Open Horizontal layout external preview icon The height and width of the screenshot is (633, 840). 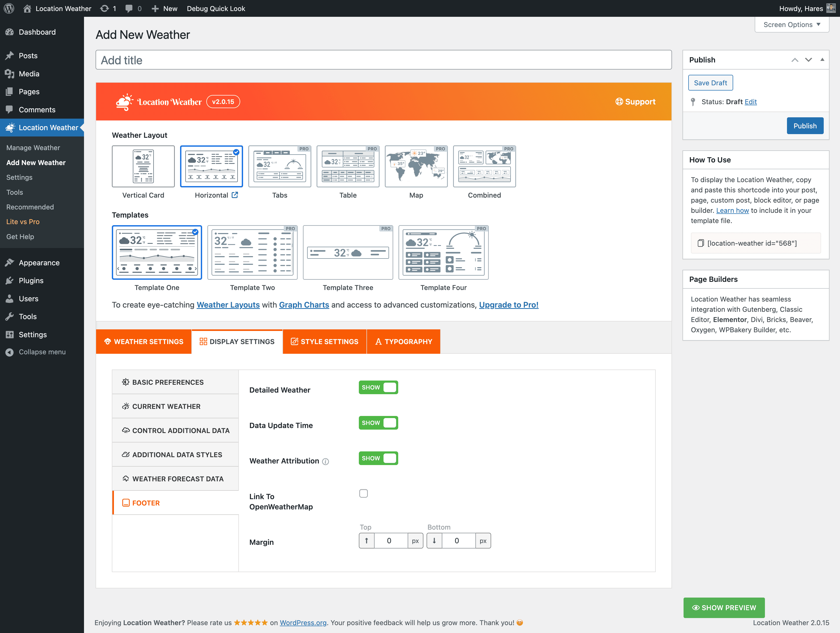coord(235,195)
